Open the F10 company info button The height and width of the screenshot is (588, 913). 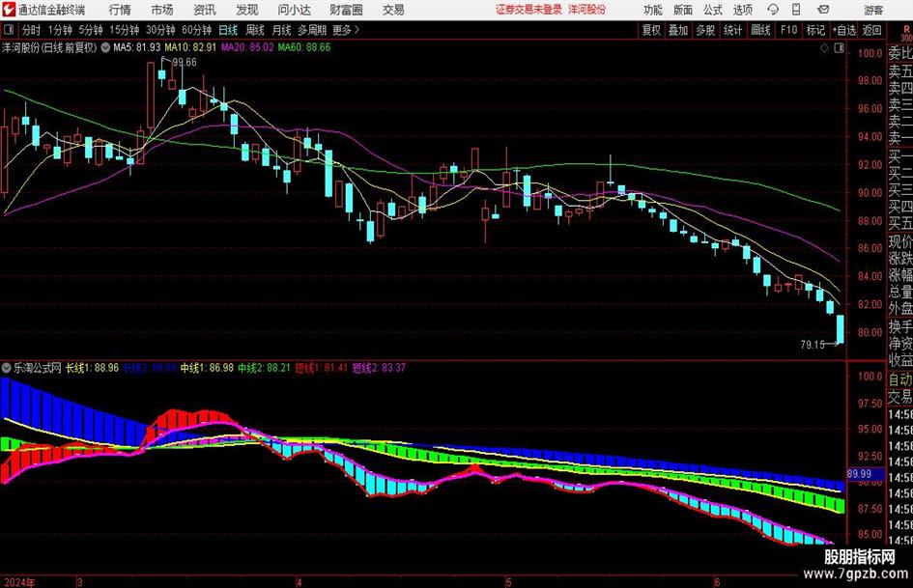(789, 30)
